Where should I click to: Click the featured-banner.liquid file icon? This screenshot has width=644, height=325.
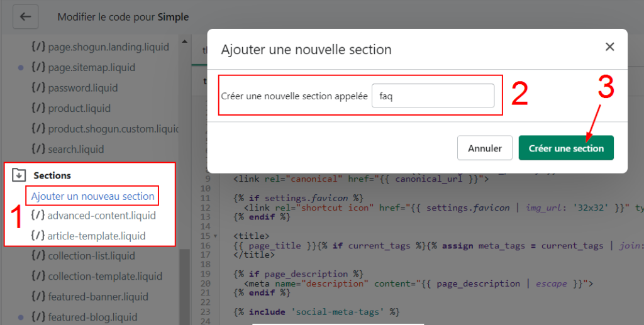(x=38, y=297)
